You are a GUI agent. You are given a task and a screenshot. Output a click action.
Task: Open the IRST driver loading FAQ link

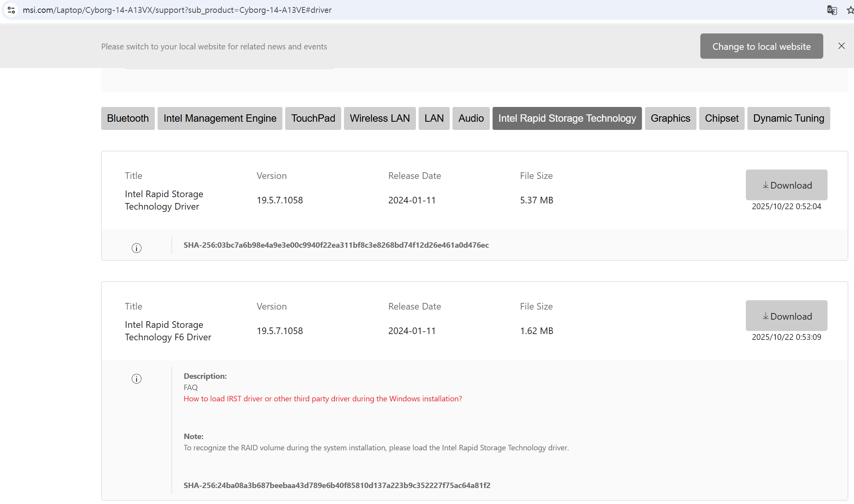pos(323,399)
